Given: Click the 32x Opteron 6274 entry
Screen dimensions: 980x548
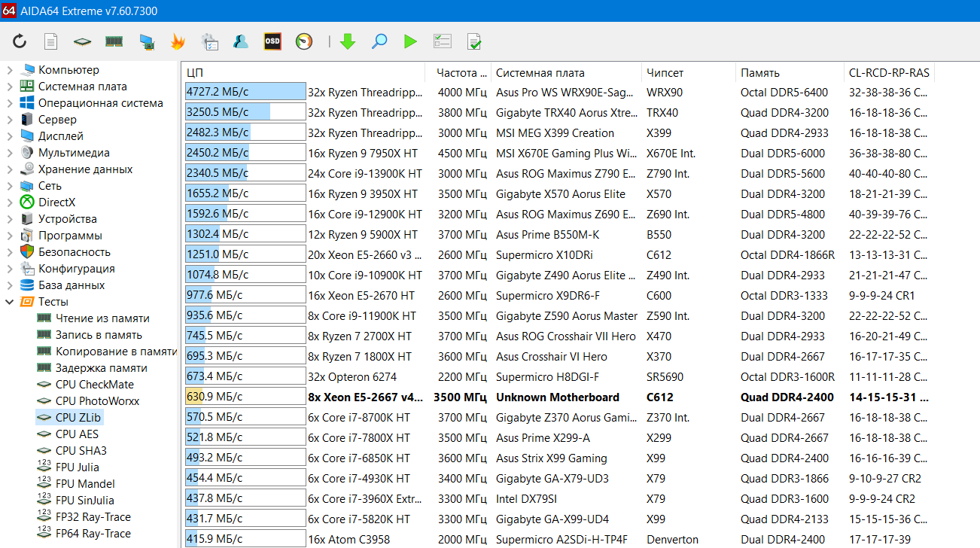Looking at the screenshot, I should (x=352, y=376).
